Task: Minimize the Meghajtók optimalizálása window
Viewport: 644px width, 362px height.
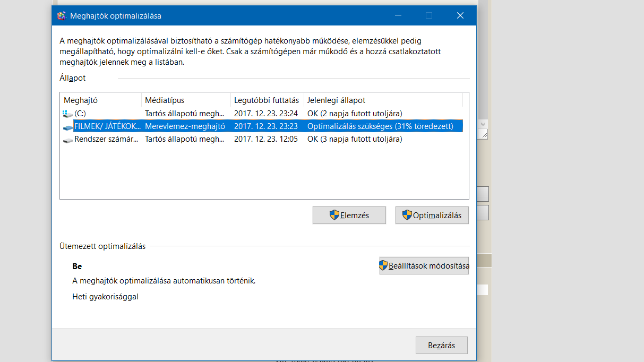Action: [398, 16]
